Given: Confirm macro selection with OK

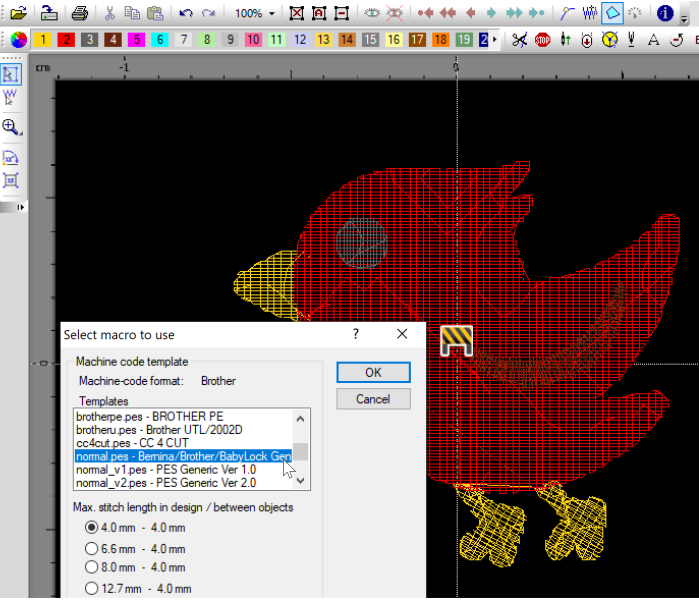Looking at the screenshot, I should (x=374, y=372).
